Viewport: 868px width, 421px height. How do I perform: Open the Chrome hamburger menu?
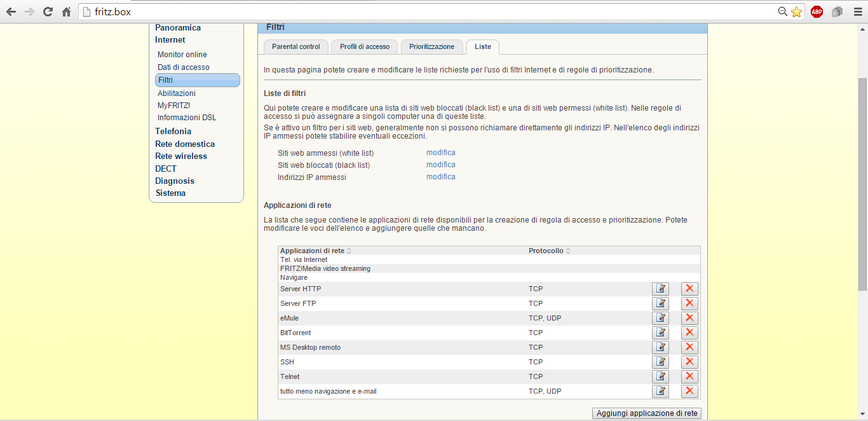(857, 11)
